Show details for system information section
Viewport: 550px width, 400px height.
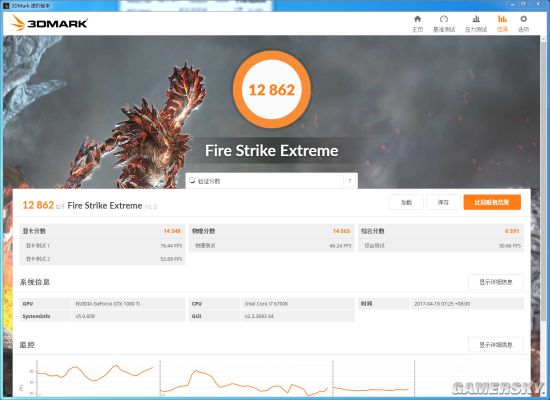pyautogui.click(x=496, y=282)
